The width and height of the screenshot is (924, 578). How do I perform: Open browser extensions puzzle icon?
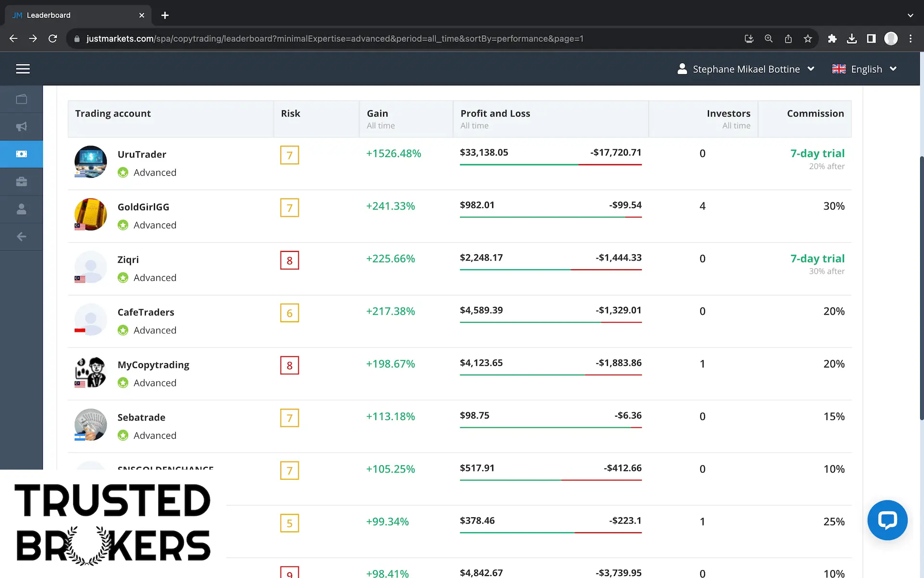[832, 39]
